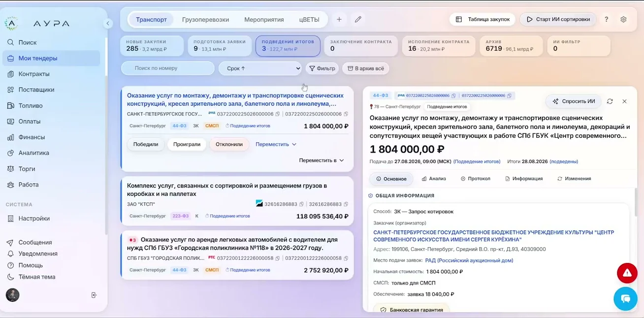Mark tender as Отклонили
The width and height of the screenshot is (644, 318).
(229, 144)
